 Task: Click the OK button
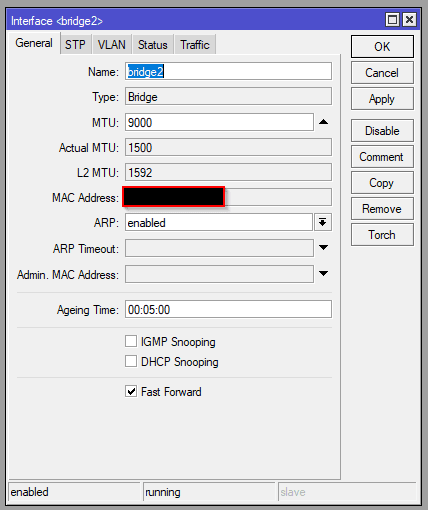382,47
